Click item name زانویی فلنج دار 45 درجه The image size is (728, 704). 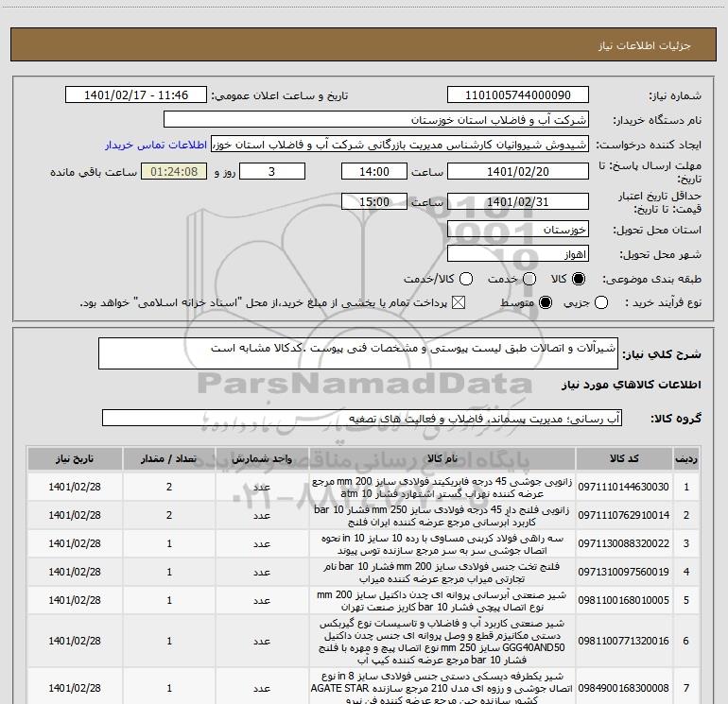(442, 516)
